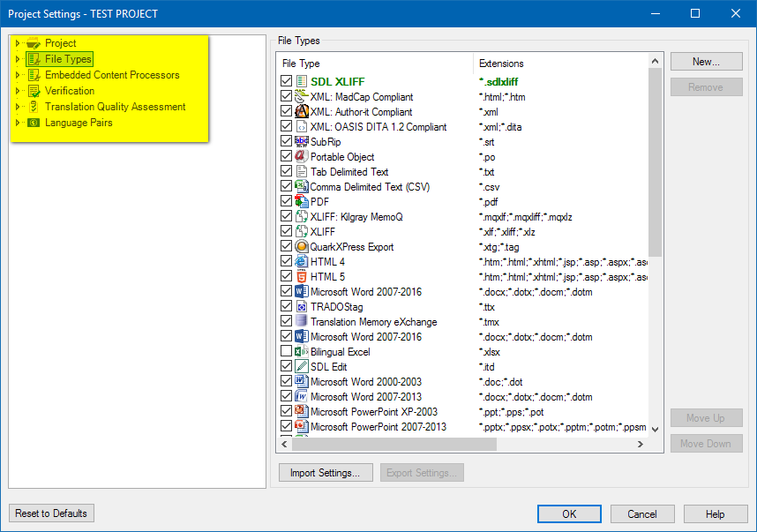Click the Language Pairs tree icon
The height and width of the screenshot is (532, 757).
click(x=34, y=123)
